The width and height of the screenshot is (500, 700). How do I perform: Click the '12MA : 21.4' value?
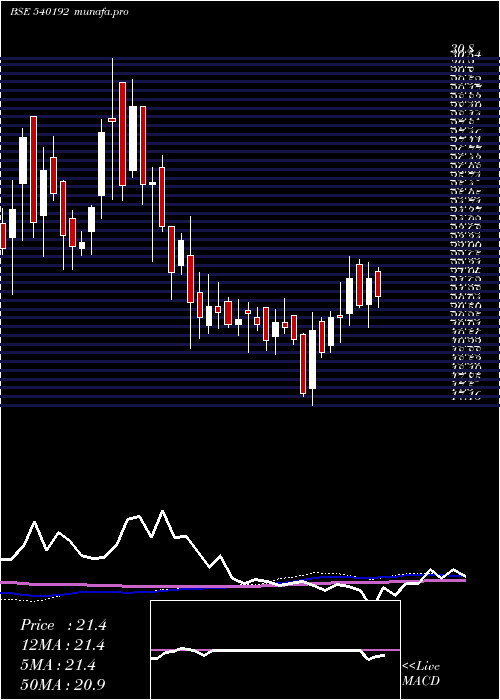pos(62,645)
